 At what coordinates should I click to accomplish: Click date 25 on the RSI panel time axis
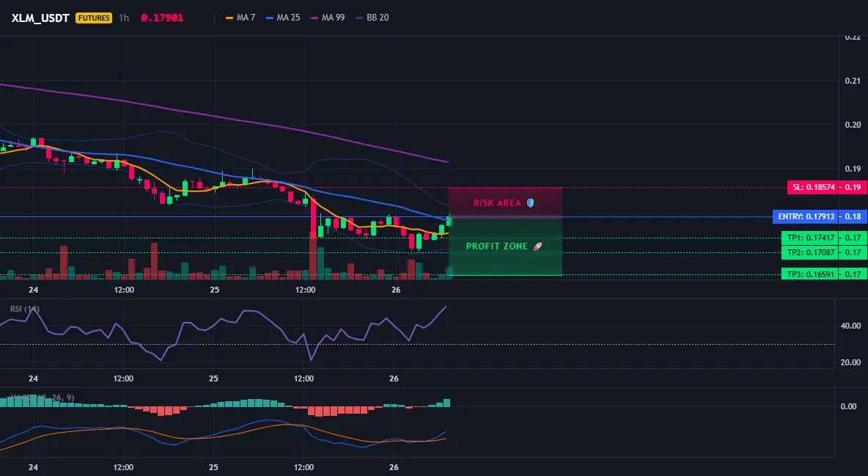tap(213, 378)
